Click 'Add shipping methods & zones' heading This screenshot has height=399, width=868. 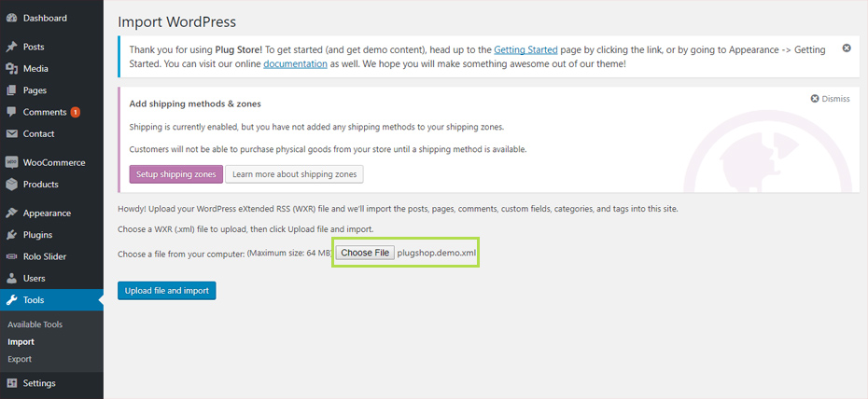tap(195, 103)
